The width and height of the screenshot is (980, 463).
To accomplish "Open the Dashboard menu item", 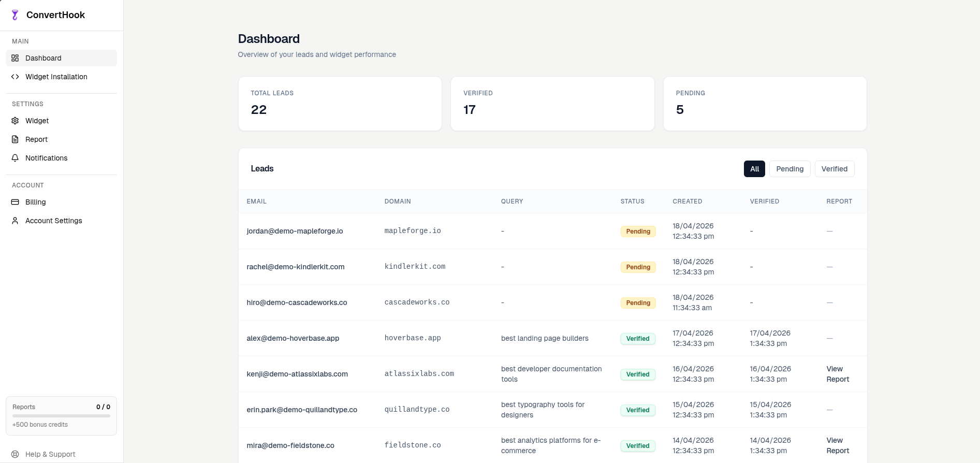I will click(x=61, y=58).
